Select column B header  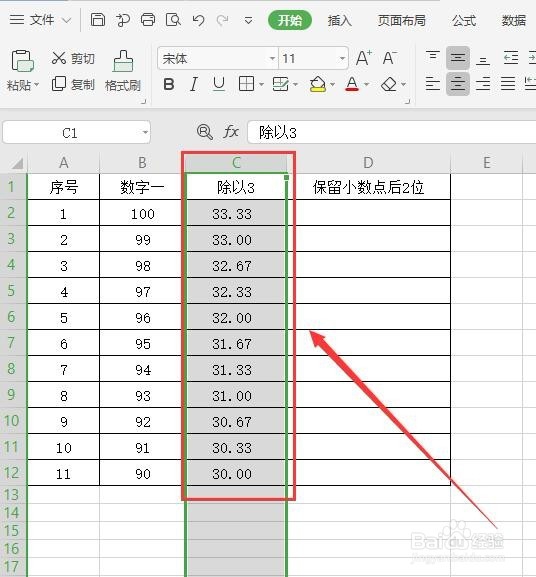(142, 163)
